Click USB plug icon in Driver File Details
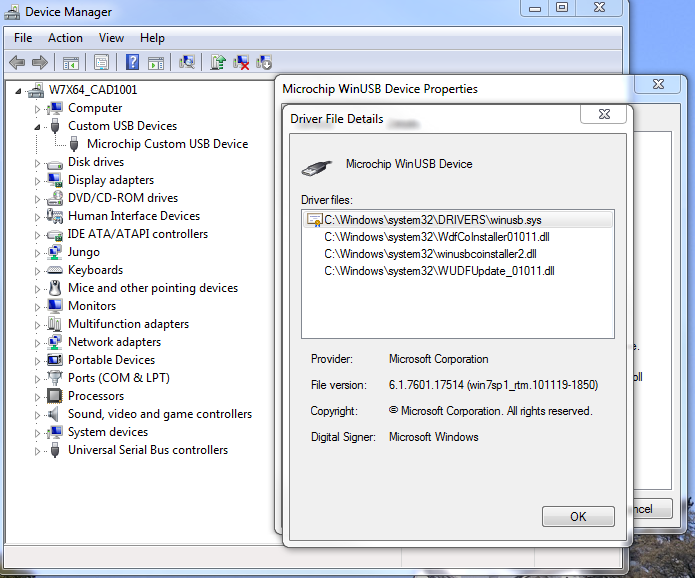Viewport: 695px width, 578px height. click(316, 168)
